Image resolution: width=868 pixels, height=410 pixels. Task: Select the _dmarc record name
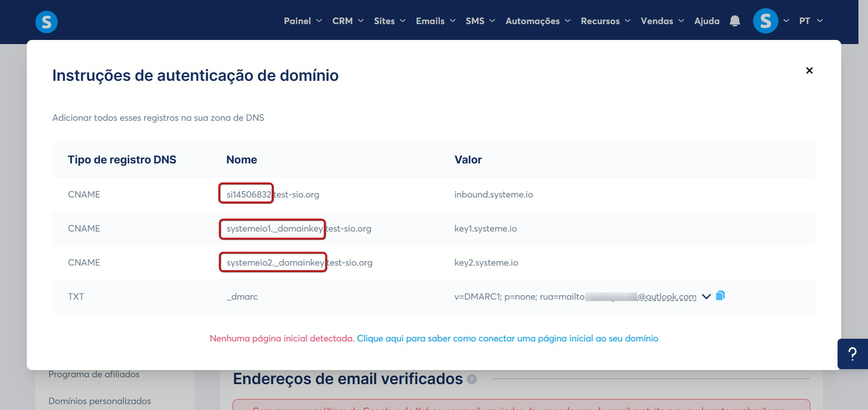coord(242,296)
